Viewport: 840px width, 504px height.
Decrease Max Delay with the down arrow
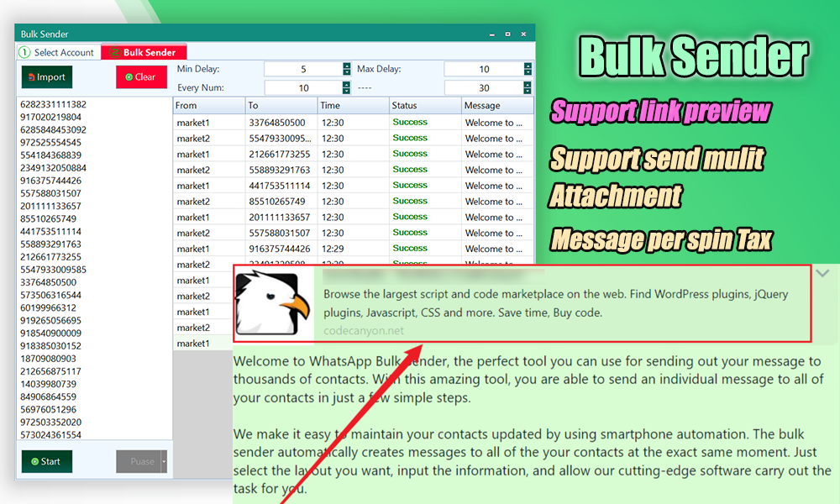(x=528, y=73)
